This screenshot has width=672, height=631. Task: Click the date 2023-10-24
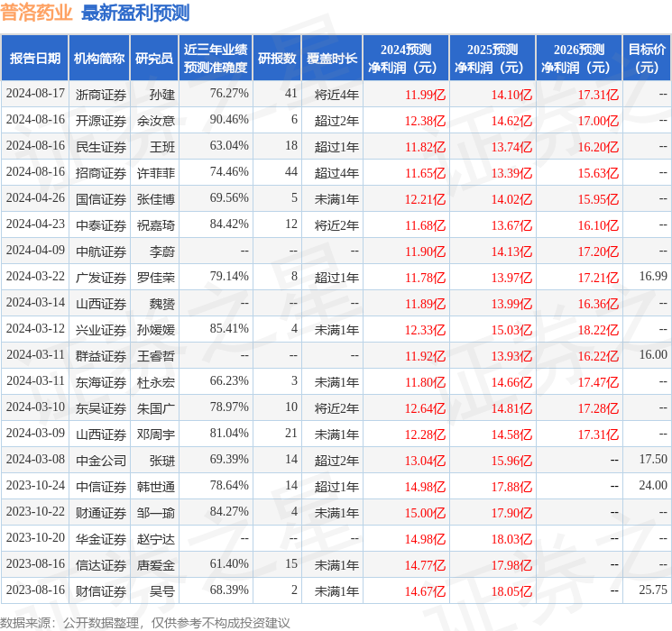(35, 485)
